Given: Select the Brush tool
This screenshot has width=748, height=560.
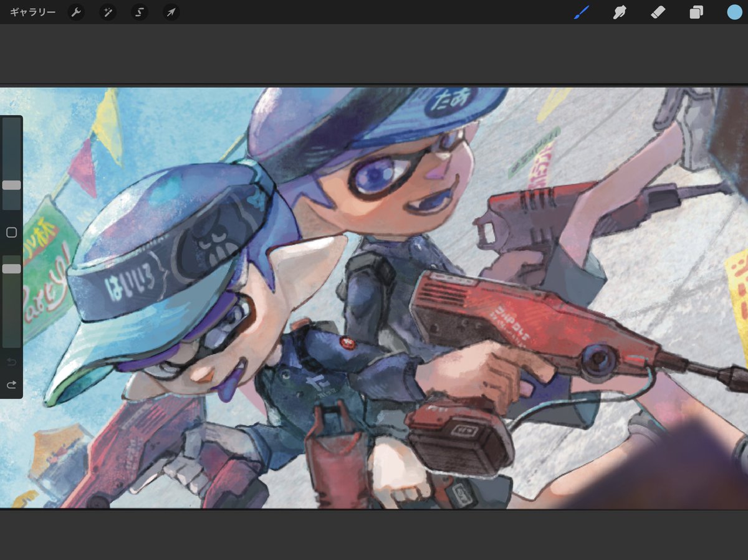Looking at the screenshot, I should click(581, 12).
